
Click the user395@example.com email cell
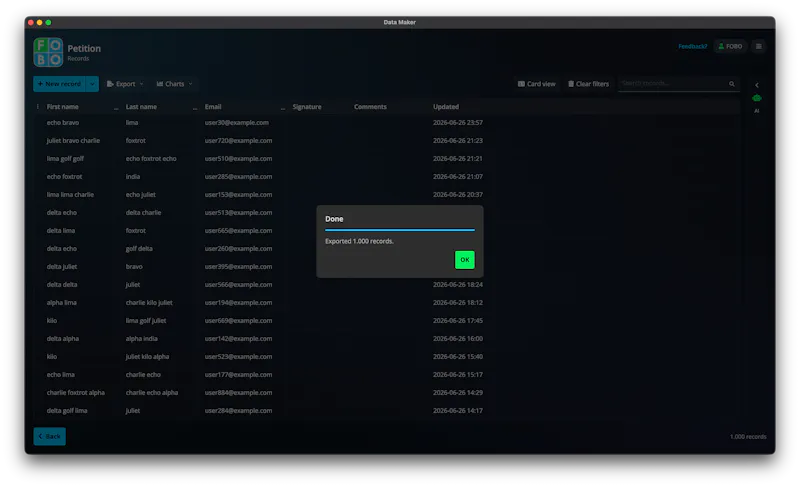(238, 267)
